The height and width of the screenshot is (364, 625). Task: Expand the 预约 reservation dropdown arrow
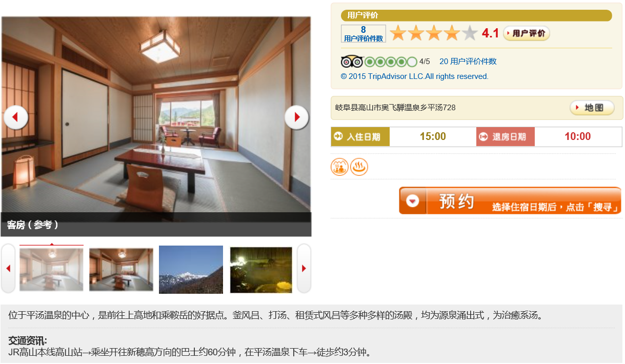pos(413,201)
